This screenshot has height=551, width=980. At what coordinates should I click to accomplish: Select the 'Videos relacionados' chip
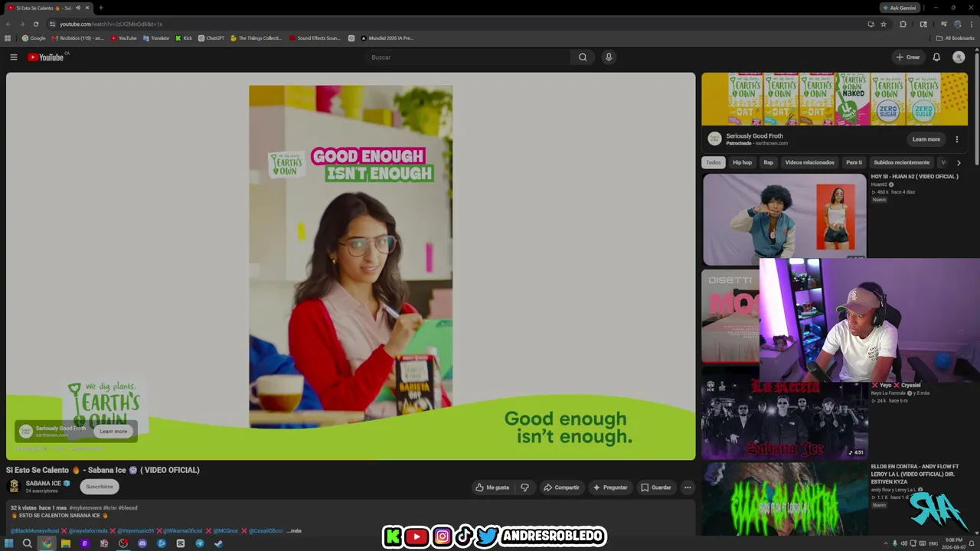809,162
